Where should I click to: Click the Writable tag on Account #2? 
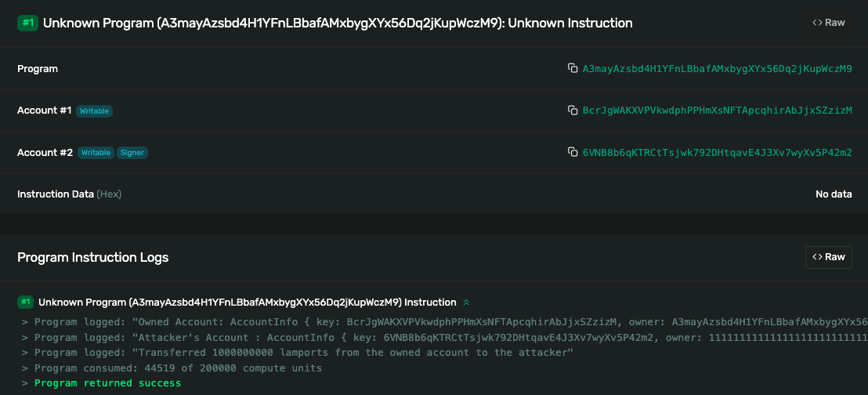click(x=96, y=153)
